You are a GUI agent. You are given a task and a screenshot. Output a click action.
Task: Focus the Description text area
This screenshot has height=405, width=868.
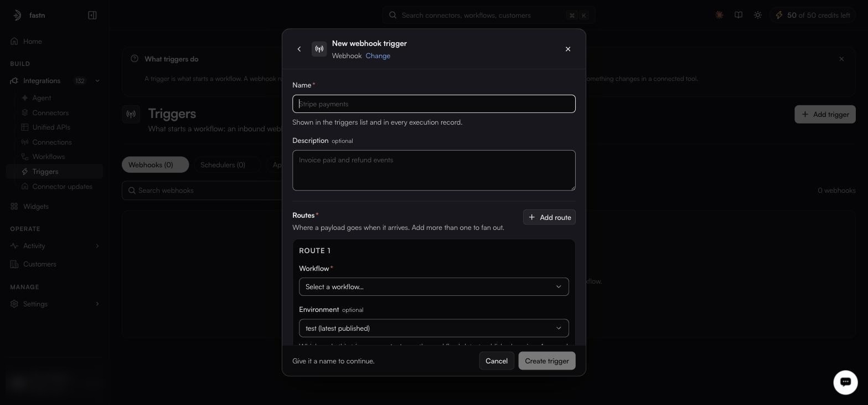434,171
